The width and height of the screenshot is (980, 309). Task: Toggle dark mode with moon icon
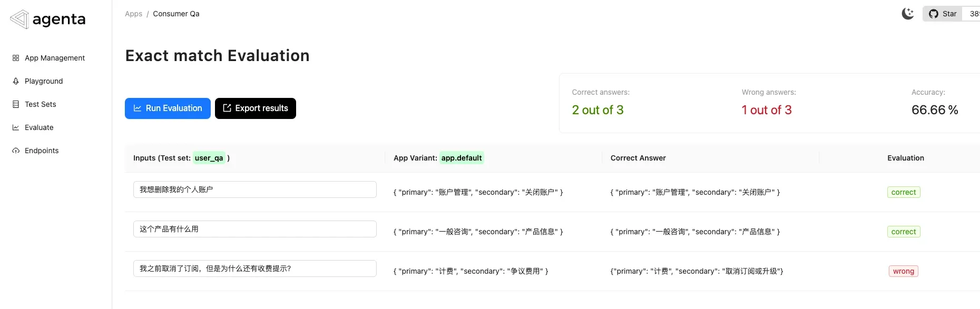907,14
